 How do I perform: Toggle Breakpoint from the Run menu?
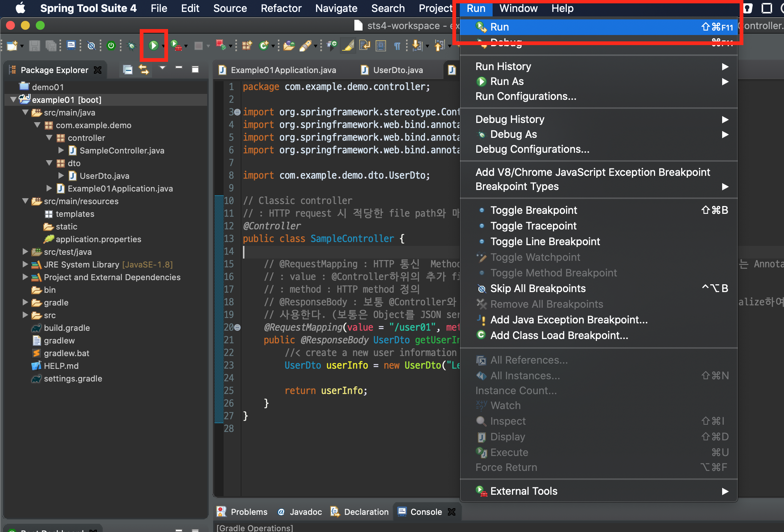tap(533, 210)
